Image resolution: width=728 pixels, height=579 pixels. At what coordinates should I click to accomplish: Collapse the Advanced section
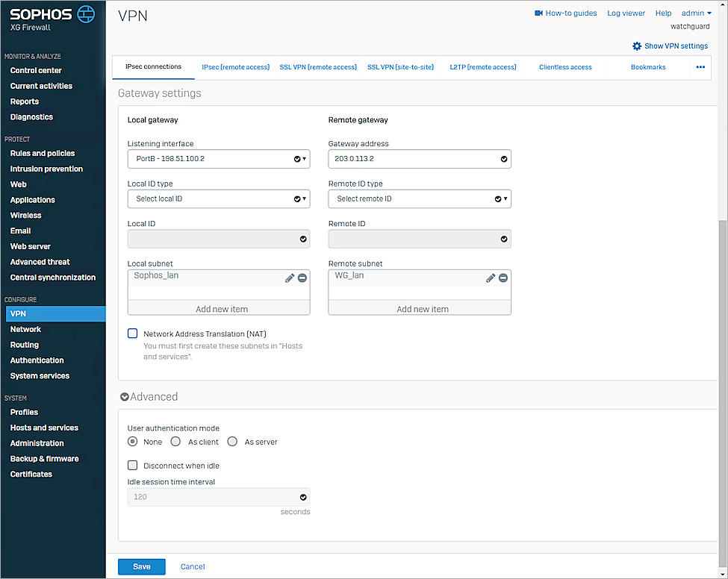pyautogui.click(x=125, y=397)
